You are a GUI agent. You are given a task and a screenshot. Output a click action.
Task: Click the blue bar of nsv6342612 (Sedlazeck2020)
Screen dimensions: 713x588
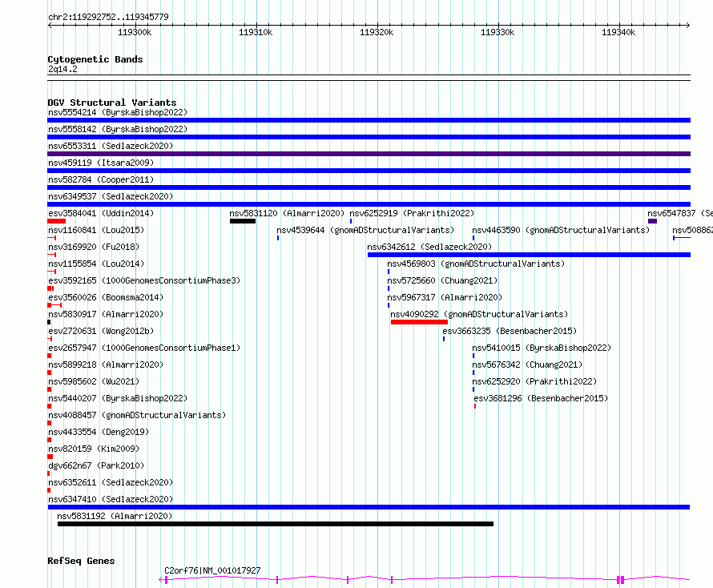tap(529, 255)
